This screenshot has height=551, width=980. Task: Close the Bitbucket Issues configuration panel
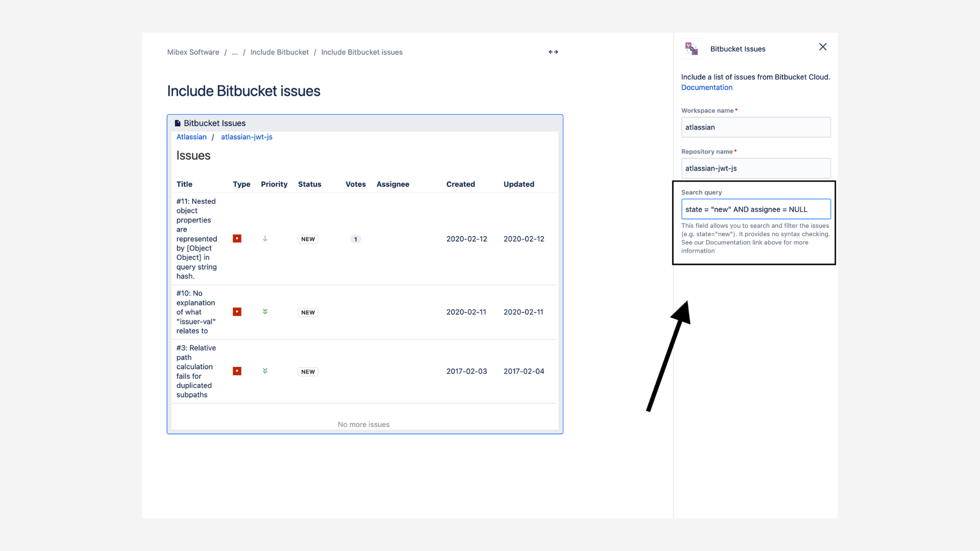(x=822, y=46)
